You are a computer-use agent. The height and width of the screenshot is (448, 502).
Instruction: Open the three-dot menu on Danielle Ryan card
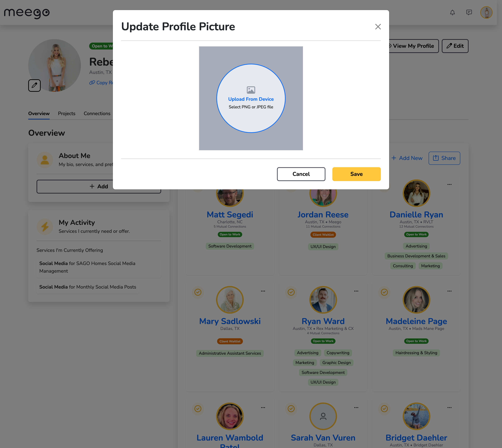pyautogui.click(x=449, y=184)
